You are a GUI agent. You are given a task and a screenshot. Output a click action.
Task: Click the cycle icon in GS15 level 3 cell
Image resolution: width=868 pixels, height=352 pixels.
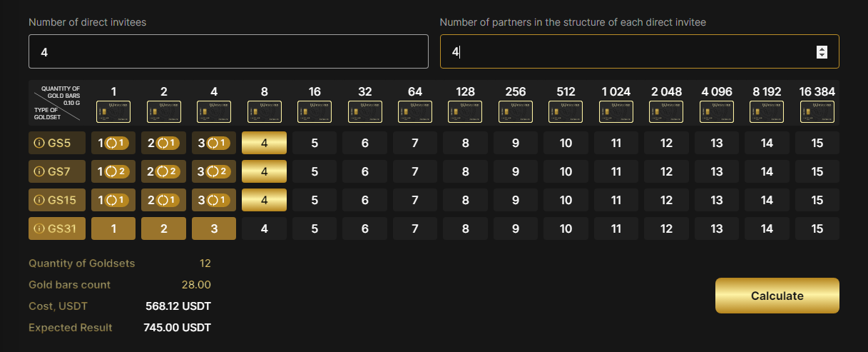click(x=213, y=200)
